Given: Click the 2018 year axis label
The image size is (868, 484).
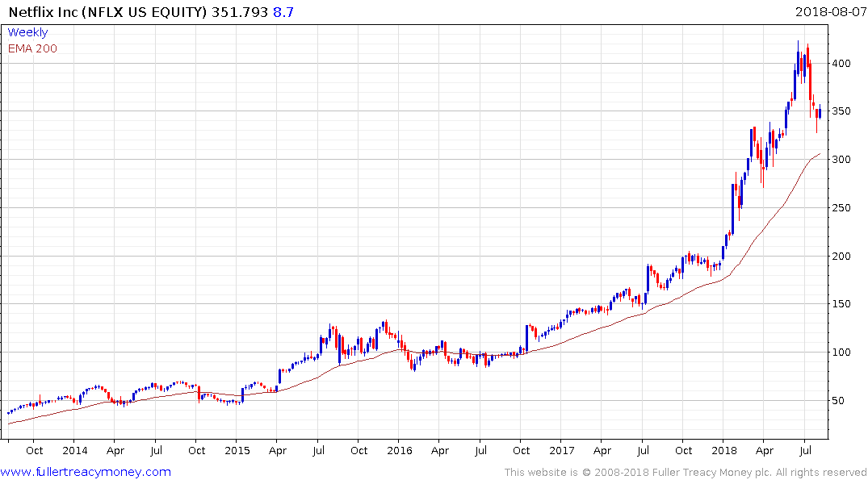Looking at the screenshot, I should pyautogui.click(x=723, y=450).
